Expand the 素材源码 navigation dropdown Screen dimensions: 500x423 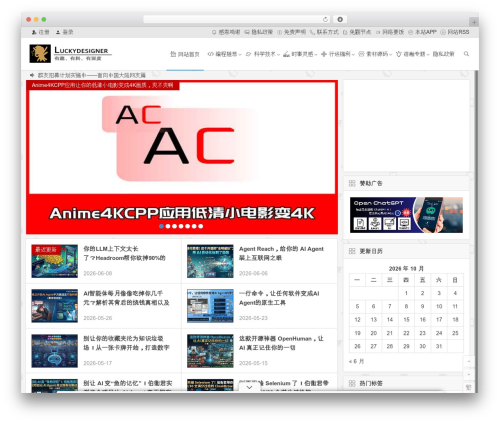click(x=375, y=54)
